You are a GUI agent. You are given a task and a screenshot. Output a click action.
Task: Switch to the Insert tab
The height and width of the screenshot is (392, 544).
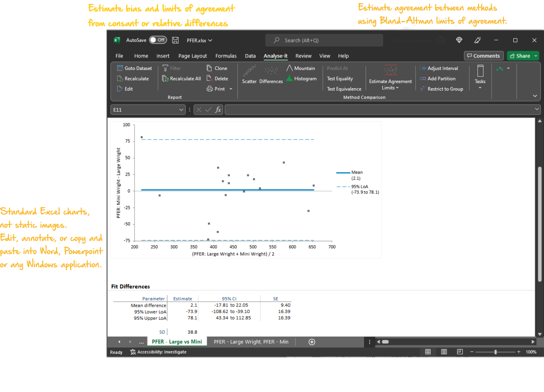[163, 56]
